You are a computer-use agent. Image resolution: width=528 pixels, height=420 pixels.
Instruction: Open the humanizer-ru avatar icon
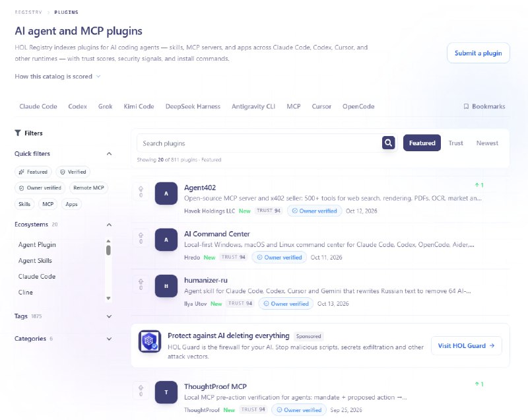click(166, 286)
